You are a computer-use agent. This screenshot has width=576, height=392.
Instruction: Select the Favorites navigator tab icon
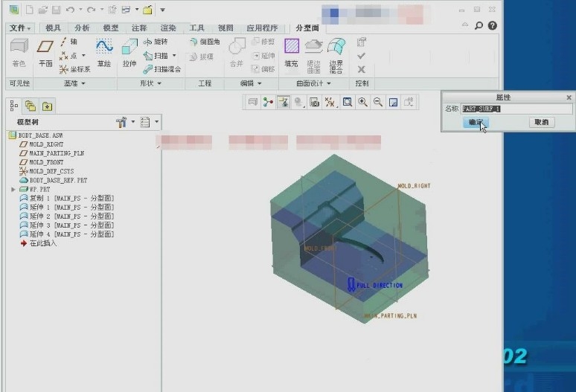[x=47, y=106]
